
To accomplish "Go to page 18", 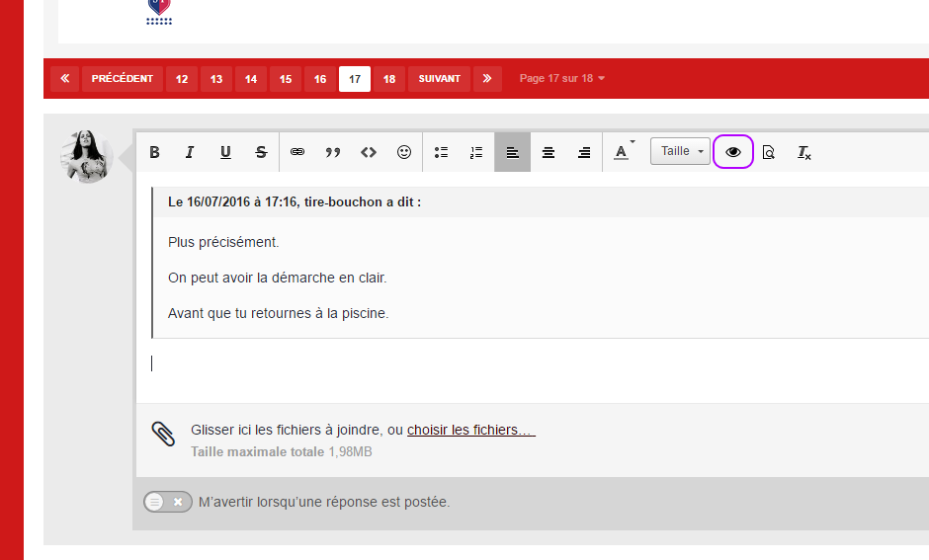I will click(x=389, y=79).
